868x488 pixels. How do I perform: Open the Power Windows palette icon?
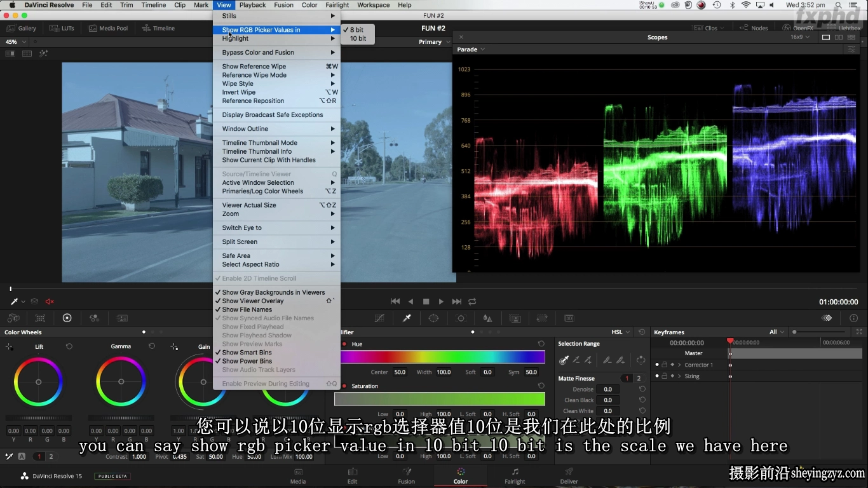click(433, 318)
